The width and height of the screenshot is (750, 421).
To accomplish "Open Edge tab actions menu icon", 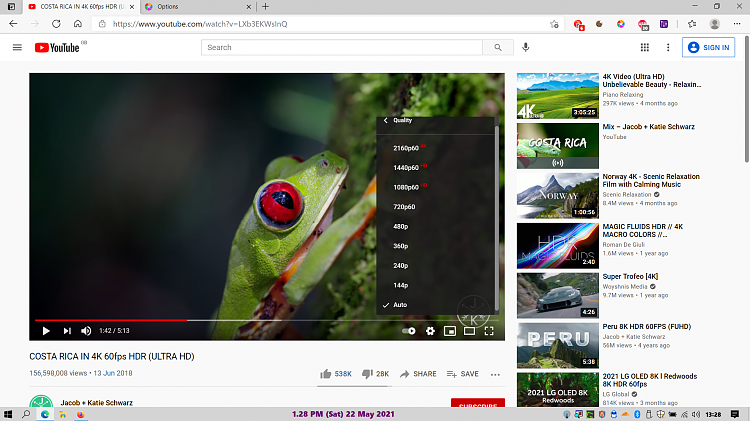I will click(11, 7).
